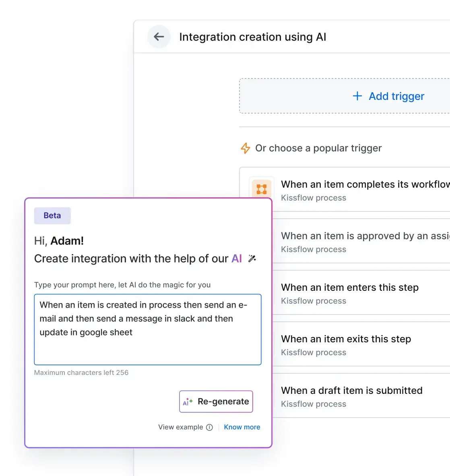450x476 pixels.
Task: Click the magic wand icon beside AI heading
Action: (x=252, y=258)
